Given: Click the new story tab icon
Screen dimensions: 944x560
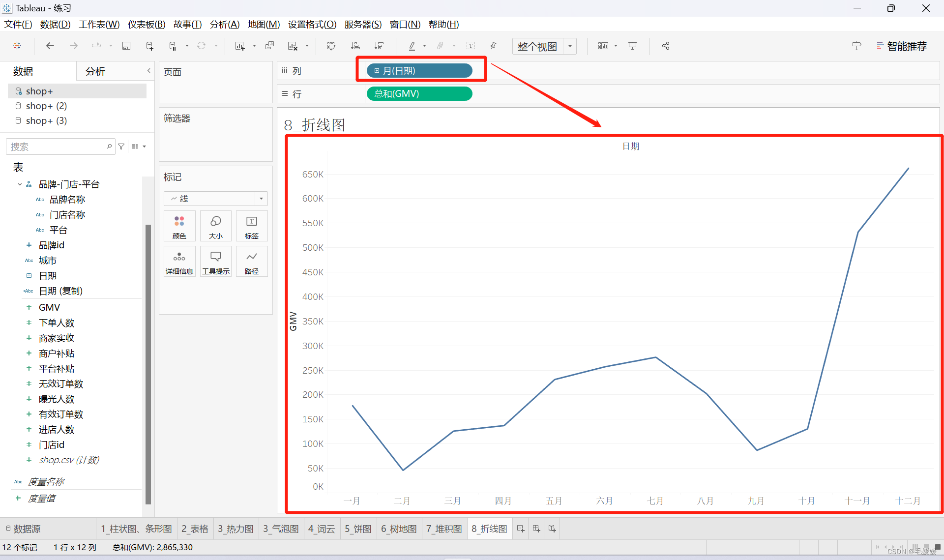Looking at the screenshot, I should click(x=552, y=529).
